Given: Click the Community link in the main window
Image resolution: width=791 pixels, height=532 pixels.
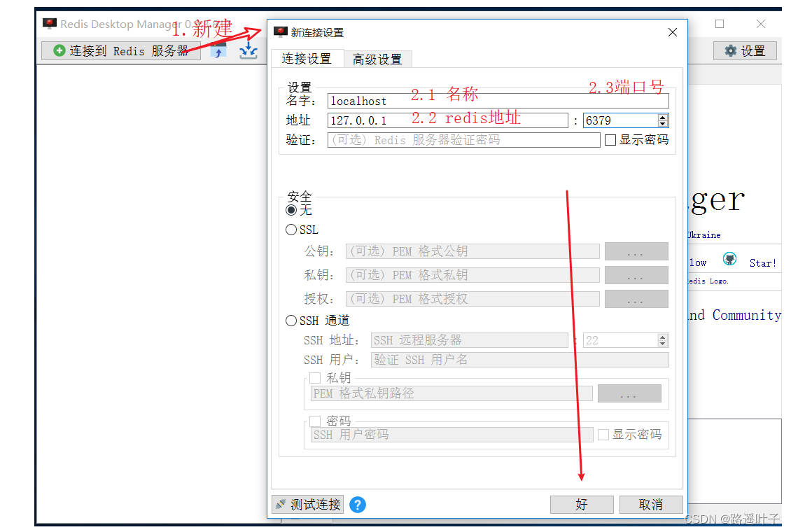Looking at the screenshot, I should coord(747,315).
